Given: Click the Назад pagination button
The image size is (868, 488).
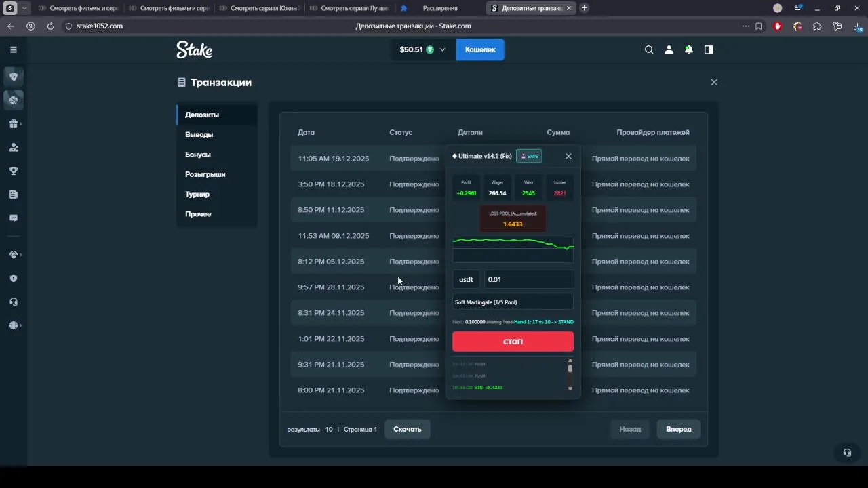Looking at the screenshot, I should tap(630, 429).
